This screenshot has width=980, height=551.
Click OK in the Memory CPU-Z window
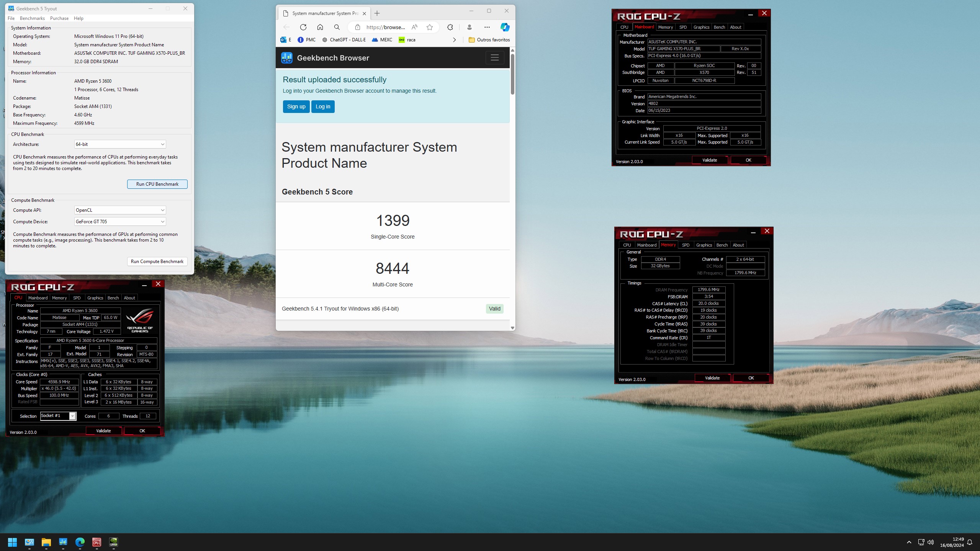pos(751,378)
